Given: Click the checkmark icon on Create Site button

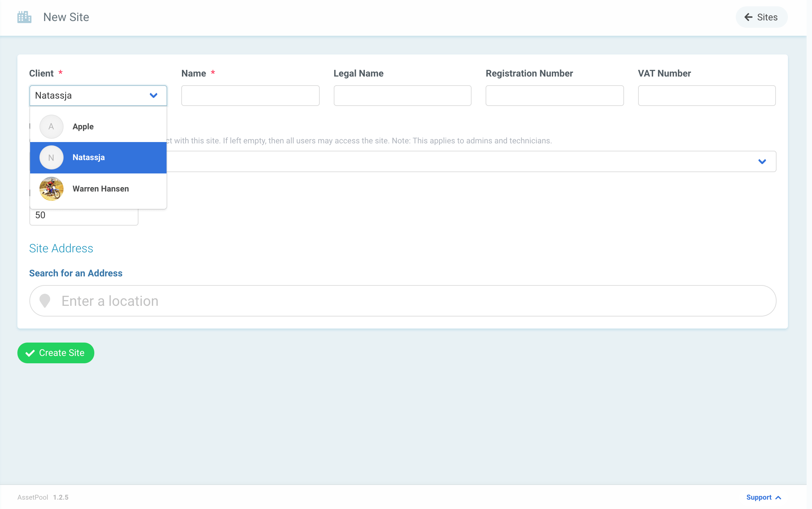Looking at the screenshot, I should point(30,353).
